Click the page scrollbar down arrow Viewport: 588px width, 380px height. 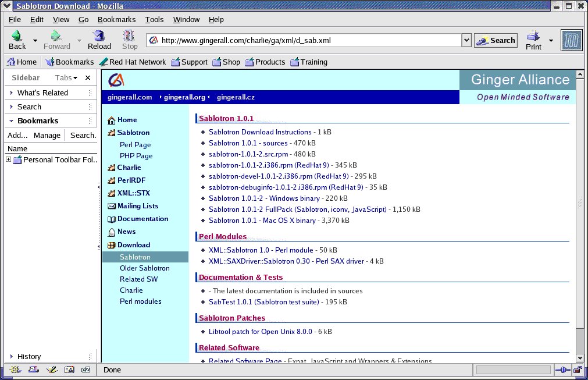580,358
